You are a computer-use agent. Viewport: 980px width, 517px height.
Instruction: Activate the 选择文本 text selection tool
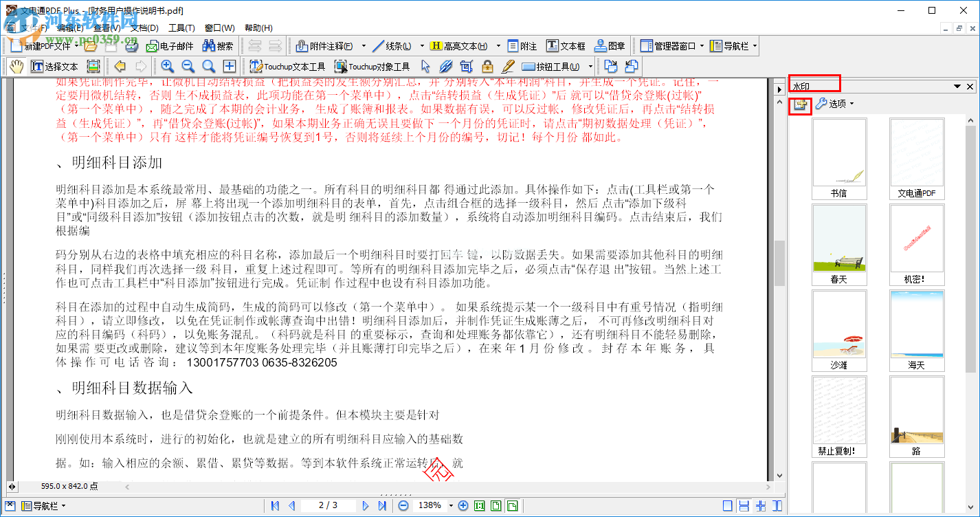coord(55,67)
